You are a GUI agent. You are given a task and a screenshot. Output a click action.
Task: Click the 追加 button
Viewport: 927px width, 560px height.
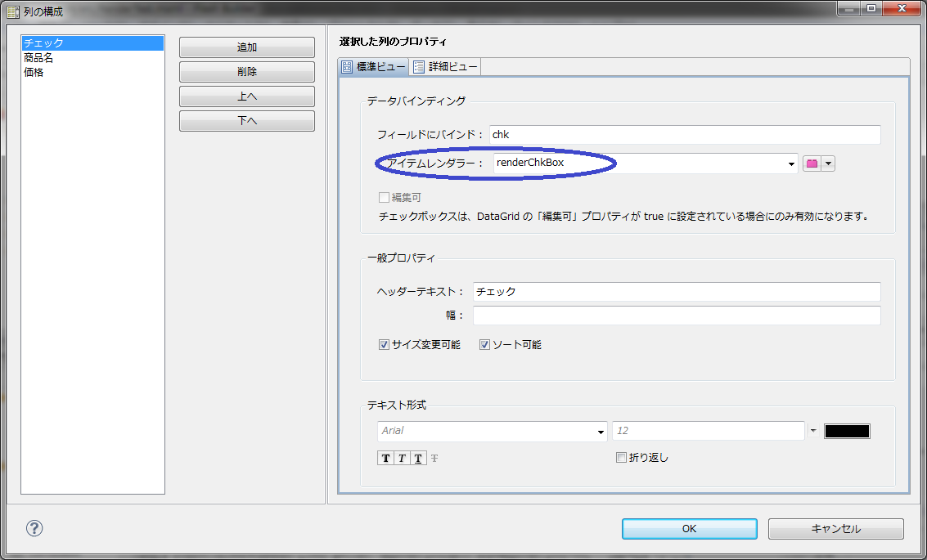pyautogui.click(x=246, y=47)
